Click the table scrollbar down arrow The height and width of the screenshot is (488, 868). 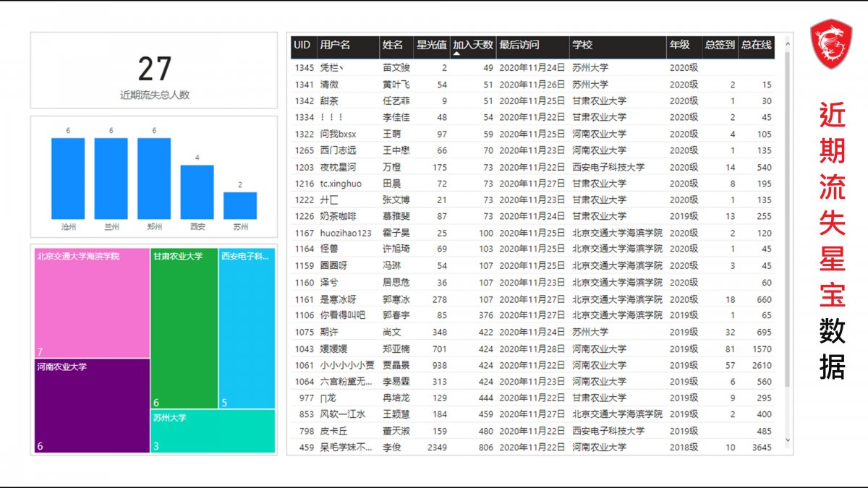(788, 439)
